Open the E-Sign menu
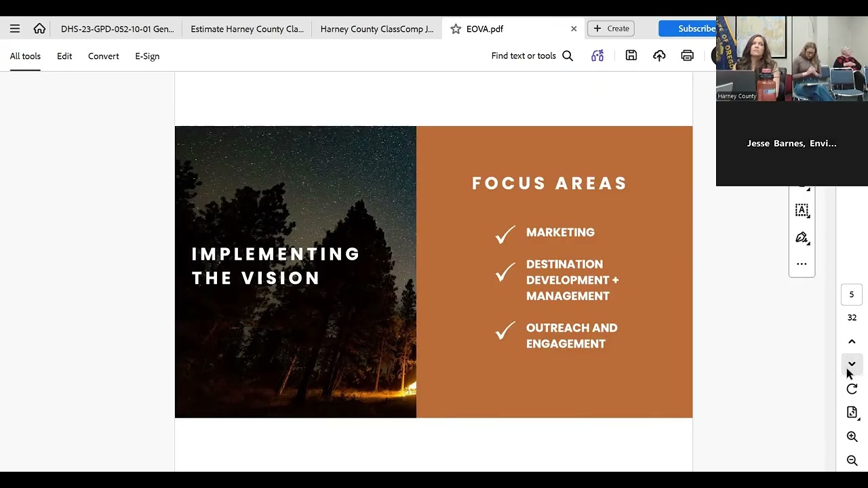The image size is (868, 488). pos(147,56)
